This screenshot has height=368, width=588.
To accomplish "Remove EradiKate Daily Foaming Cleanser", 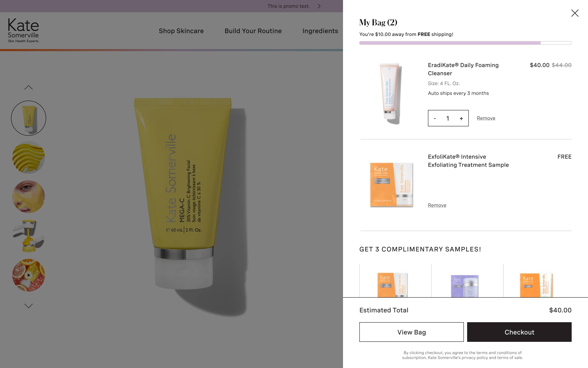I will pyautogui.click(x=486, y=118).
